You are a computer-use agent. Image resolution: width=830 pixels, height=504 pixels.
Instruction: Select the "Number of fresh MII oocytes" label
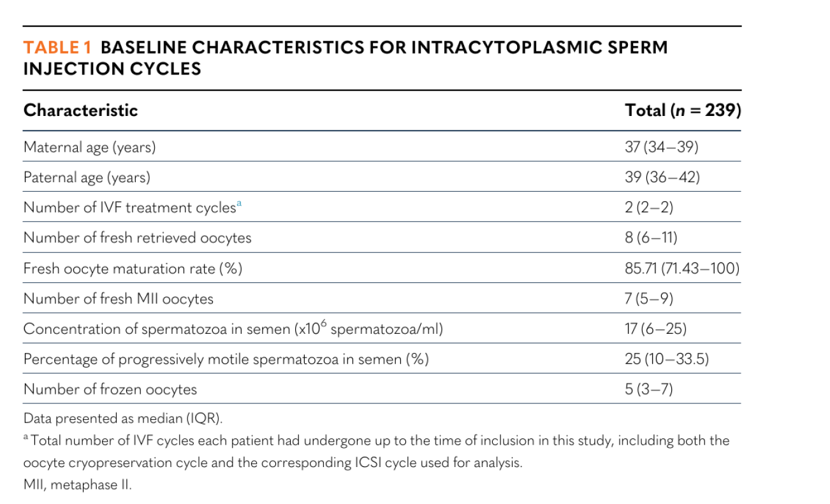tap(118, 298)
